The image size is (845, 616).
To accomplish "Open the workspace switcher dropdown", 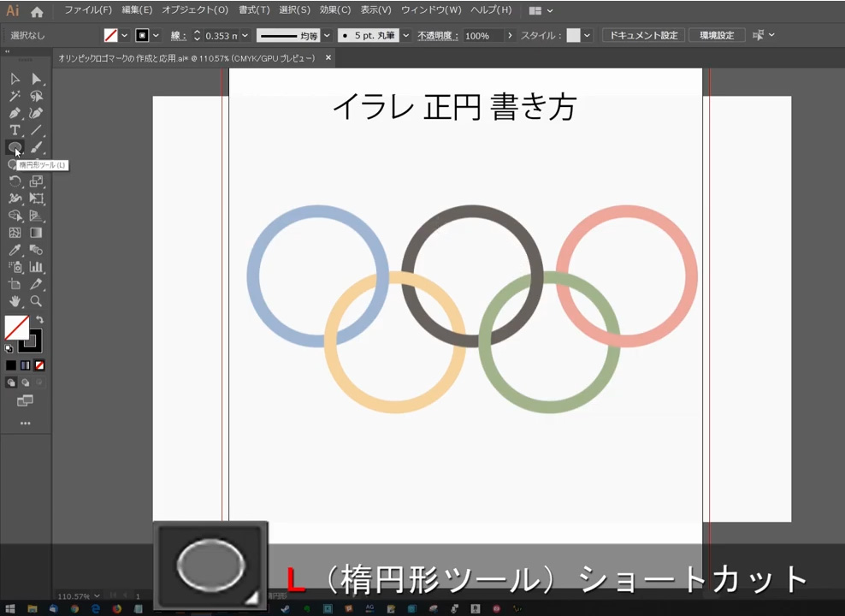I will (x=541, y=11).
